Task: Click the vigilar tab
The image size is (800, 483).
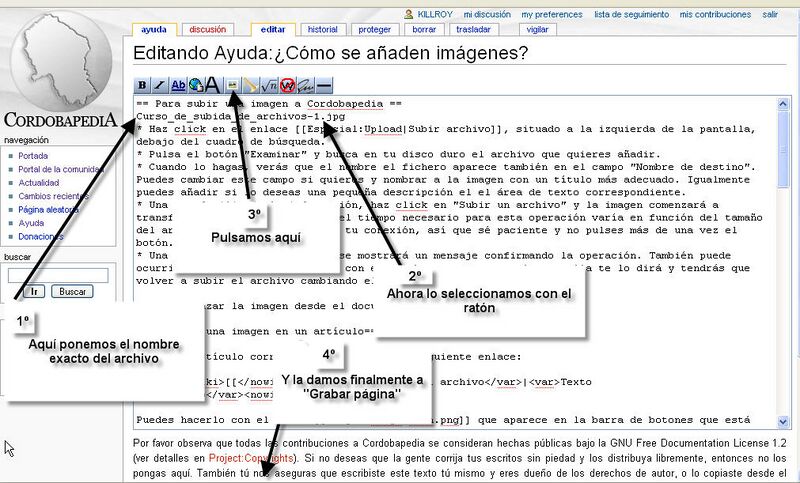Action: click(537, 30)
